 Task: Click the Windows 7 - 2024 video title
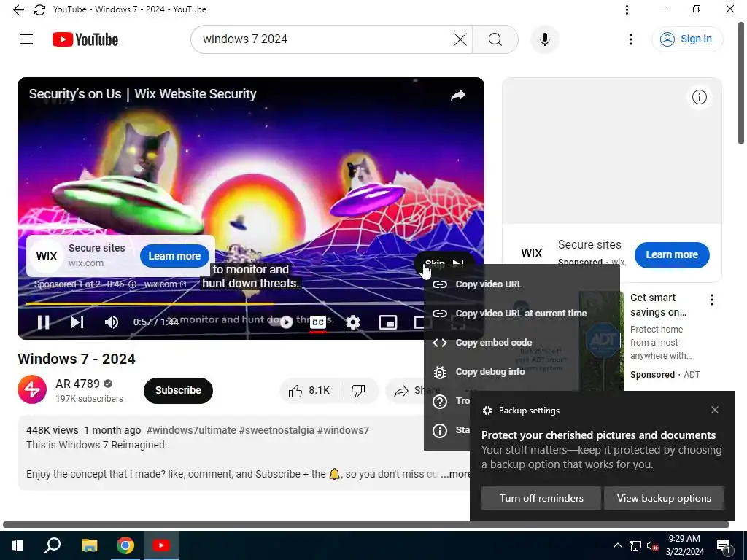(x=76, y=359)
